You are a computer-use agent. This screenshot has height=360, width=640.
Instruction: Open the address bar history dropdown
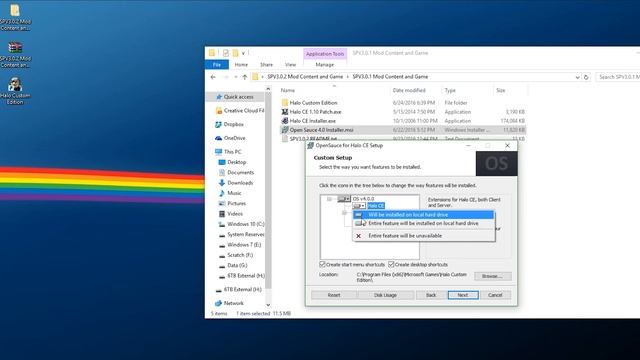point(577,77)
